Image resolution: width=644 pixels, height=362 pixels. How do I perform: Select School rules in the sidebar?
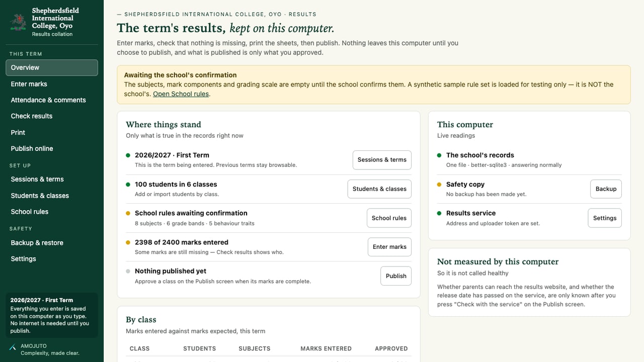(52, 212)
